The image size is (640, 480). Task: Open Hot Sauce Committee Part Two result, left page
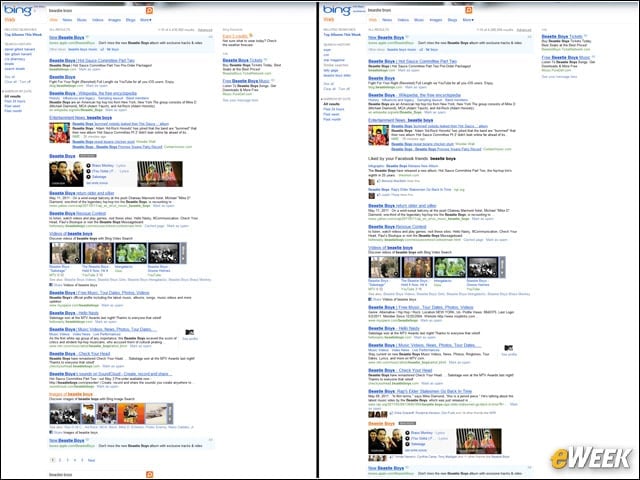92,60
